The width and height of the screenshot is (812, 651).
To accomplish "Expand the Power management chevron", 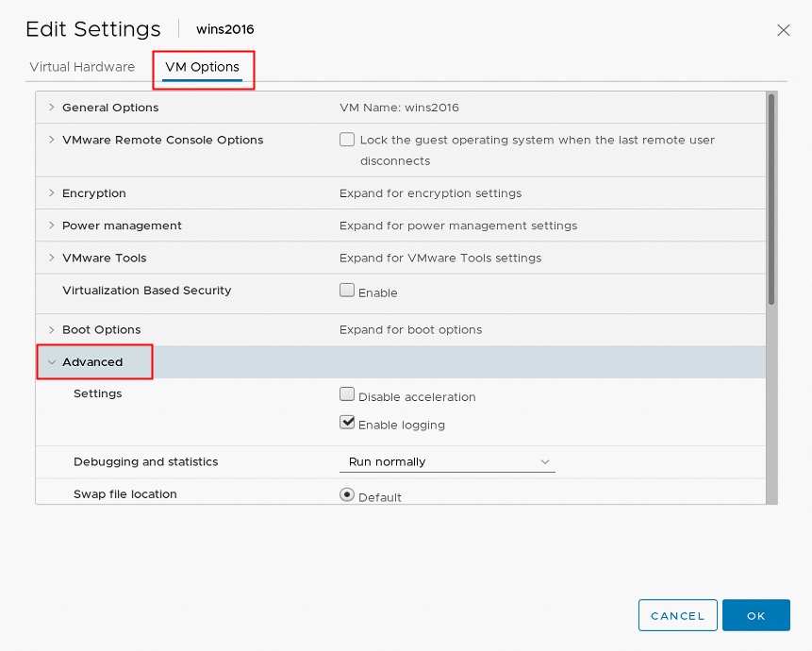I will pos(51,225).
